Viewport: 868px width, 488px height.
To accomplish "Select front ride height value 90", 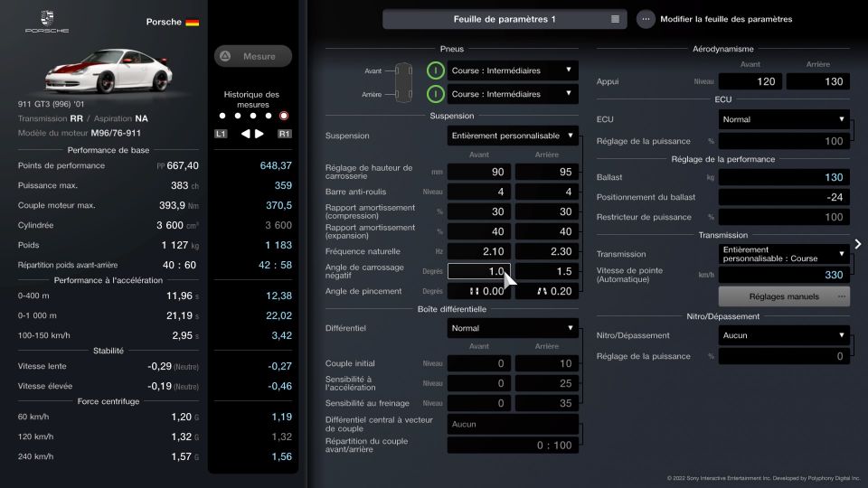I will (479, 172).
